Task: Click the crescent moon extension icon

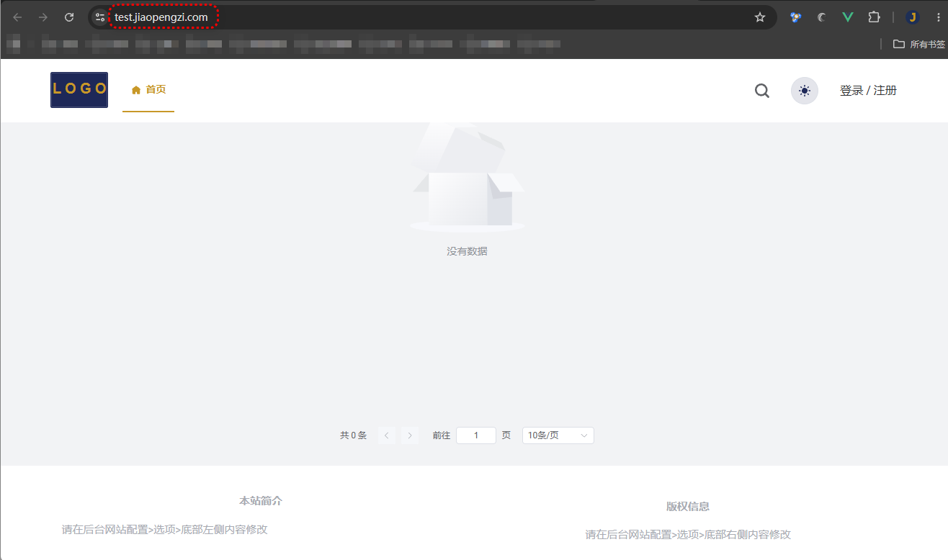Action: click(x=822, y=17)
